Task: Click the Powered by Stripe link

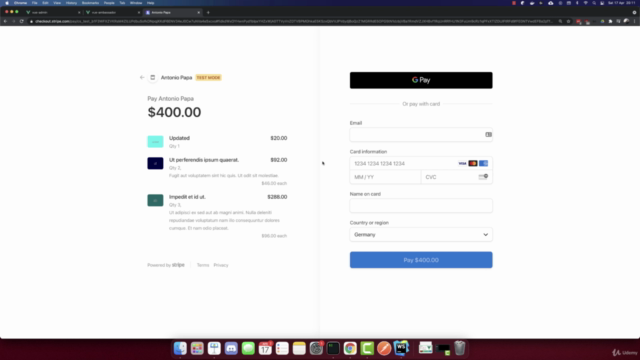Action: point(166,265)
